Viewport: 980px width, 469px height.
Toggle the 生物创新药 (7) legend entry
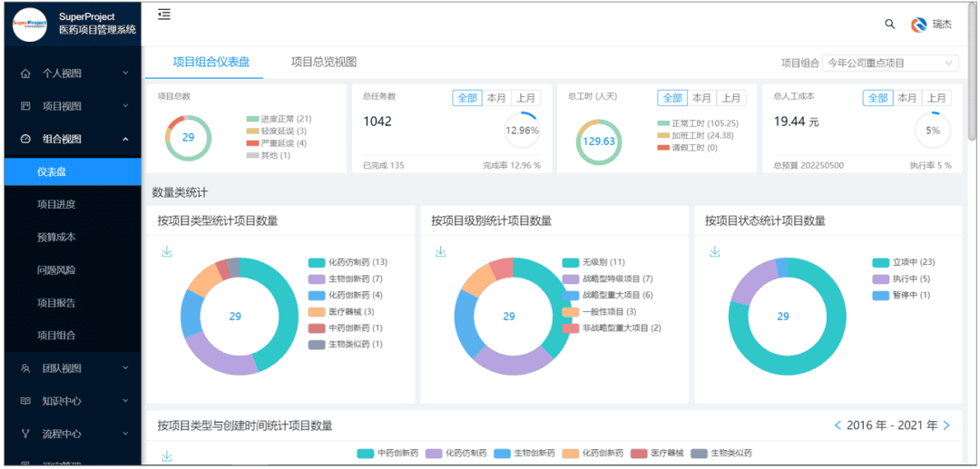(x=346, y=278)
